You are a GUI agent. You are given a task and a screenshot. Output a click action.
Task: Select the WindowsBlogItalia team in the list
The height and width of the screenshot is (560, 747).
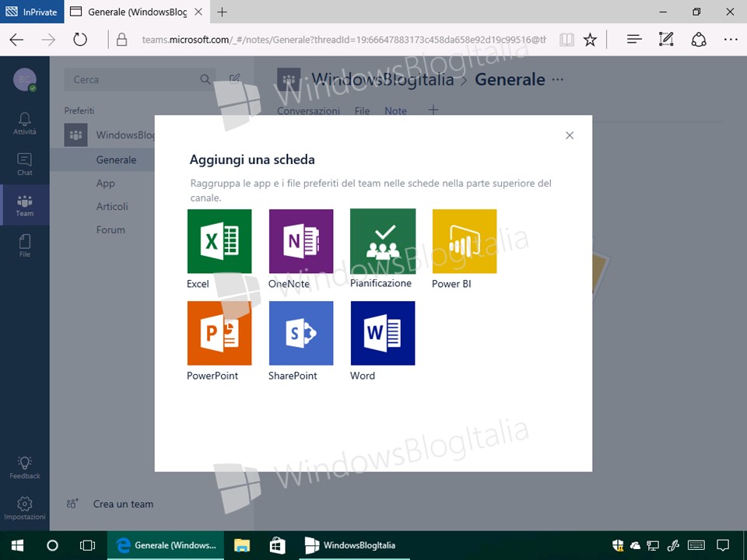(x=110, y=135)
